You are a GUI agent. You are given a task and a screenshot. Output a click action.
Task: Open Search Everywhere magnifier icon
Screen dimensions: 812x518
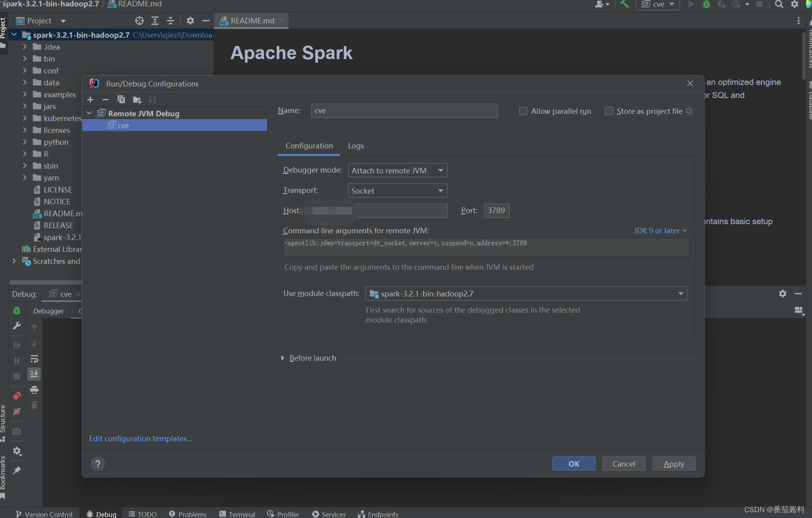click(x=779, y=4)
